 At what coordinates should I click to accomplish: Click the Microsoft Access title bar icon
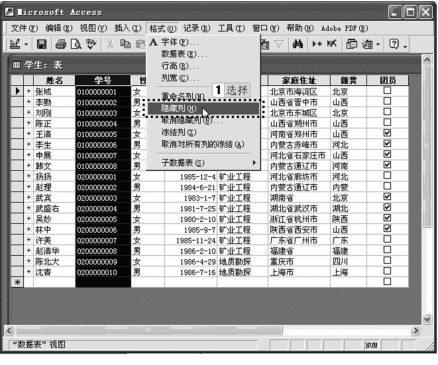pos(9,12)
